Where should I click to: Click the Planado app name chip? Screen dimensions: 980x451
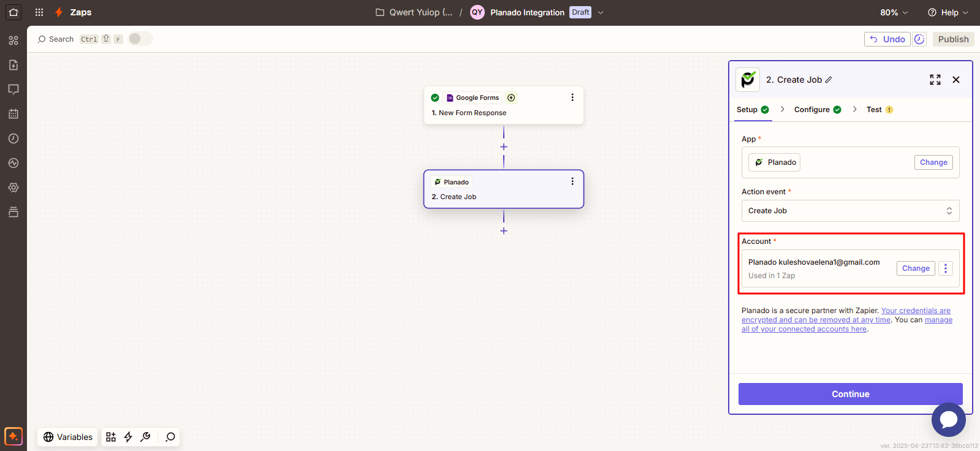click(775, 162)
